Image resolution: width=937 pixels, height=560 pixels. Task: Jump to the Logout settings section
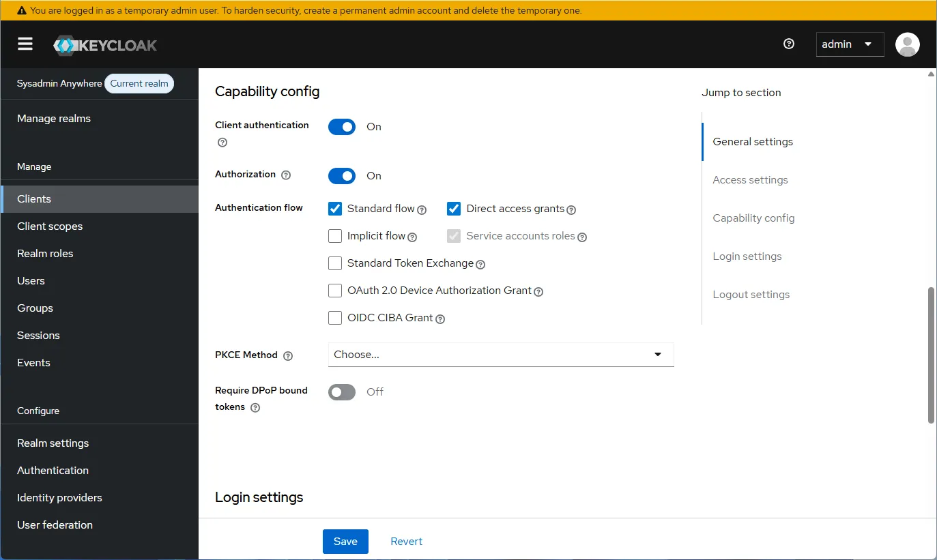pos(751,294)
